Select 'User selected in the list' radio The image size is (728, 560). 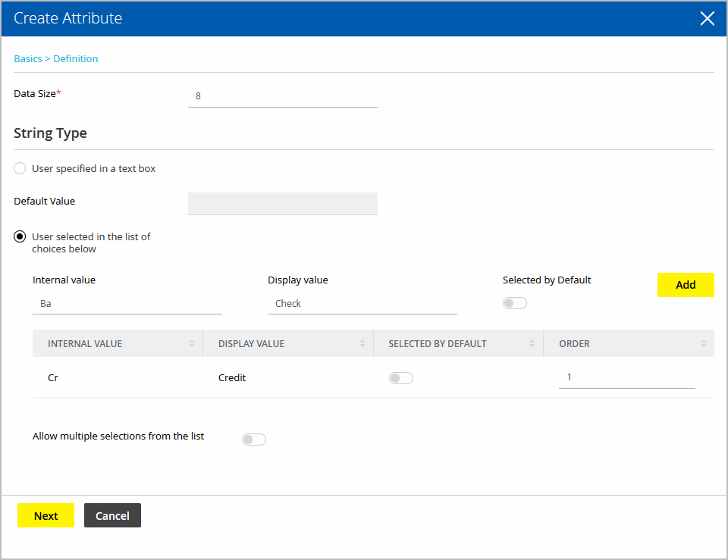tap(20, 236)
